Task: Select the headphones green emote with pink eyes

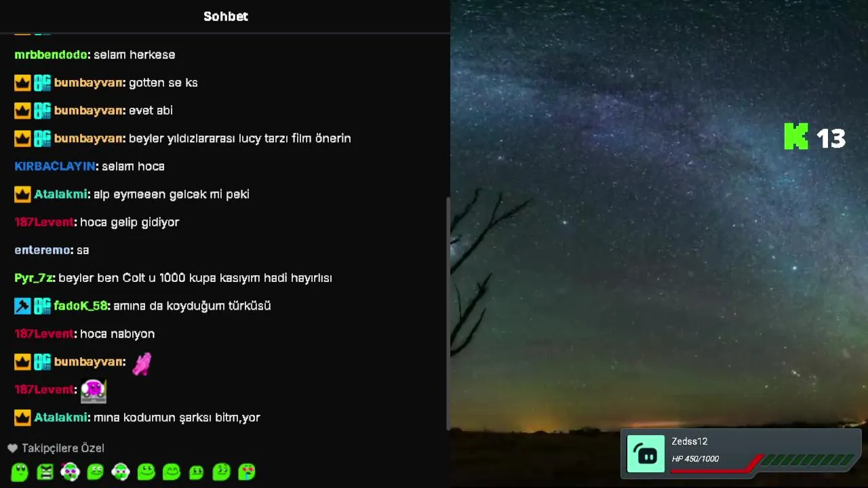Action: point(70,472)
